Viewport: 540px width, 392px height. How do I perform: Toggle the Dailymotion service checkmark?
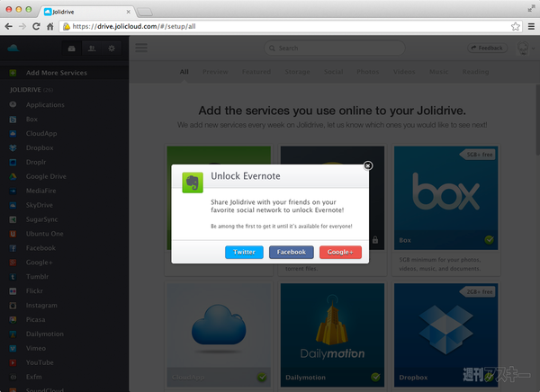375,378
